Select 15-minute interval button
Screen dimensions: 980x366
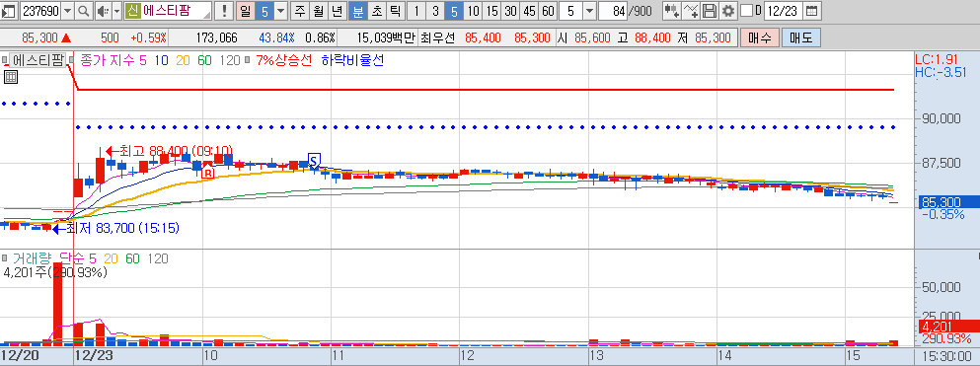pos(492,11)
